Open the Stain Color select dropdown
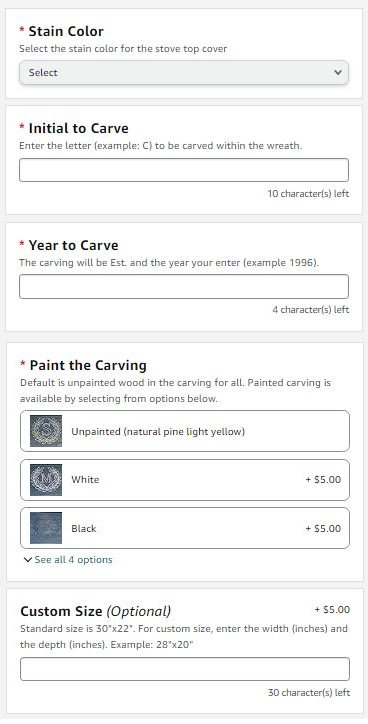This screenshot has height=724, width=368. tap(184, 72)
